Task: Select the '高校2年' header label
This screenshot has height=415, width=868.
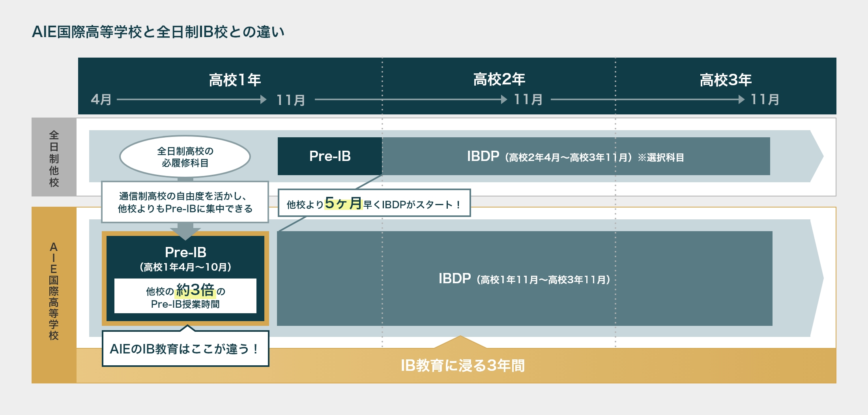Action: [499, 79]
